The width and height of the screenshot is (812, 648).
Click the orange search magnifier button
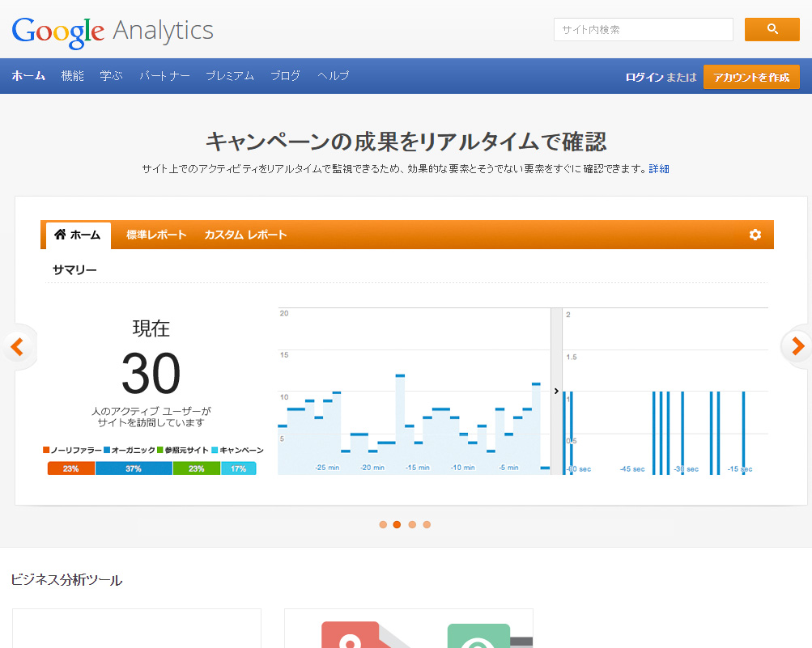(772, 29)
